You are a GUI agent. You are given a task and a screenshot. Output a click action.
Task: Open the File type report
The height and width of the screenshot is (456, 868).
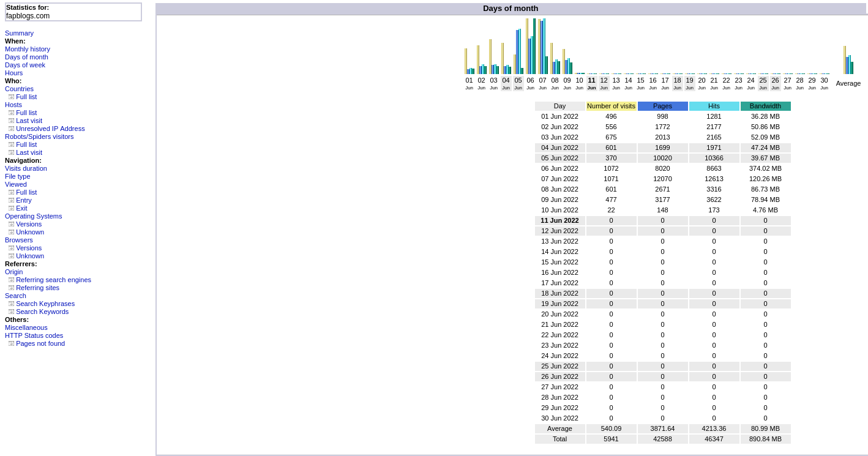pyautogui.click(x=18, y=176)
